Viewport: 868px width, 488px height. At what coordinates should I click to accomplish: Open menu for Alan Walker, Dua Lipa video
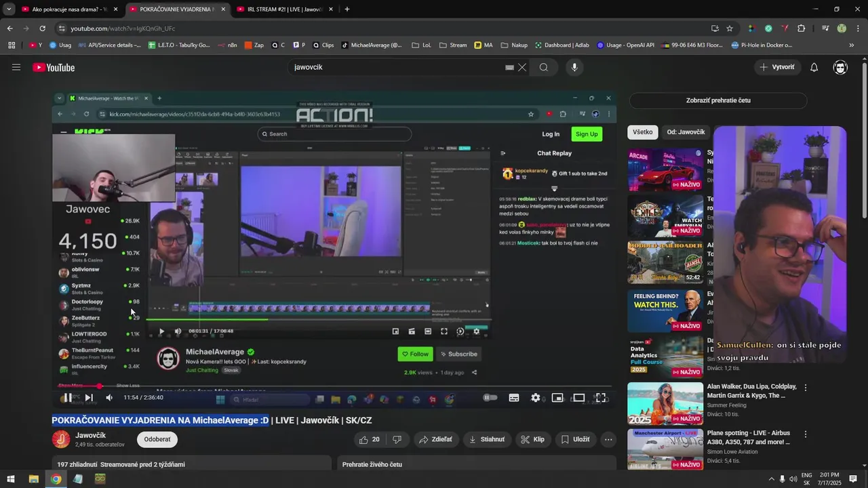click(x=806, y=388)
